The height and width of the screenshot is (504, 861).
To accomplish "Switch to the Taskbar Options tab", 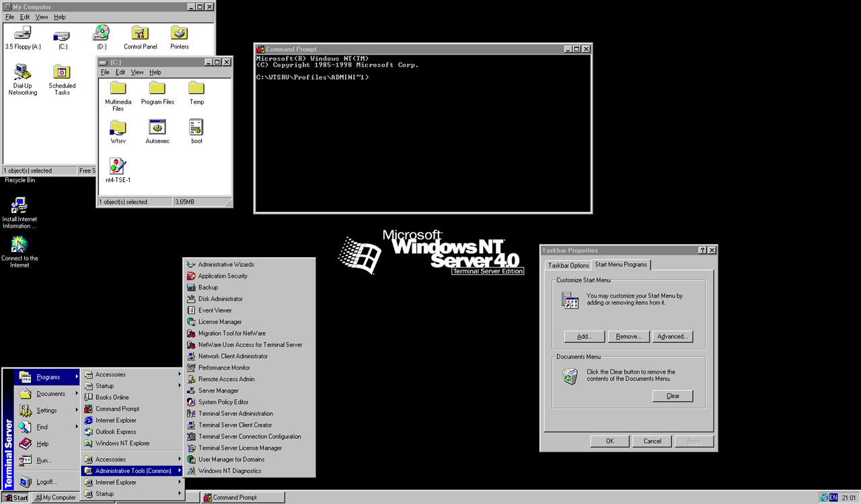I will click(568, 265).
